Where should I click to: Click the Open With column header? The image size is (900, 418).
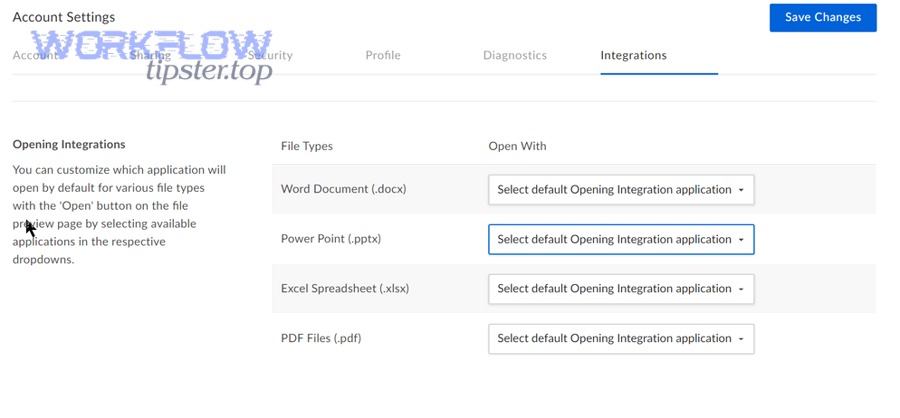point(517,146)
